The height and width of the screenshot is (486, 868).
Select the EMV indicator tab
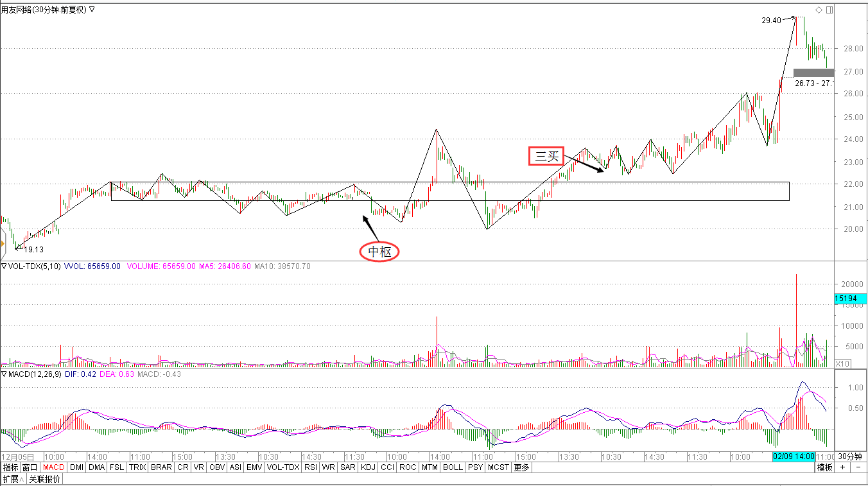coord(254,467)
